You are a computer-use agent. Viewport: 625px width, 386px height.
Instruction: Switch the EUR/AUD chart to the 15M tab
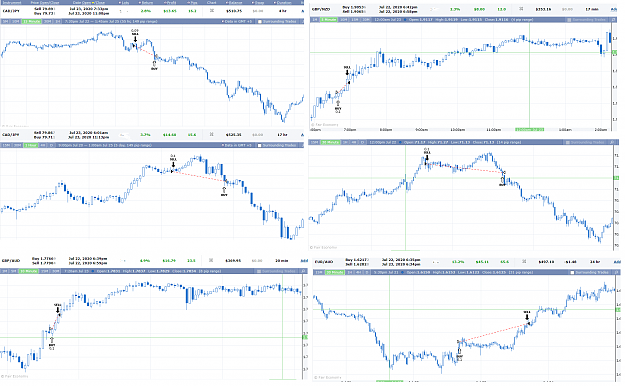click(x=318, y=272)
